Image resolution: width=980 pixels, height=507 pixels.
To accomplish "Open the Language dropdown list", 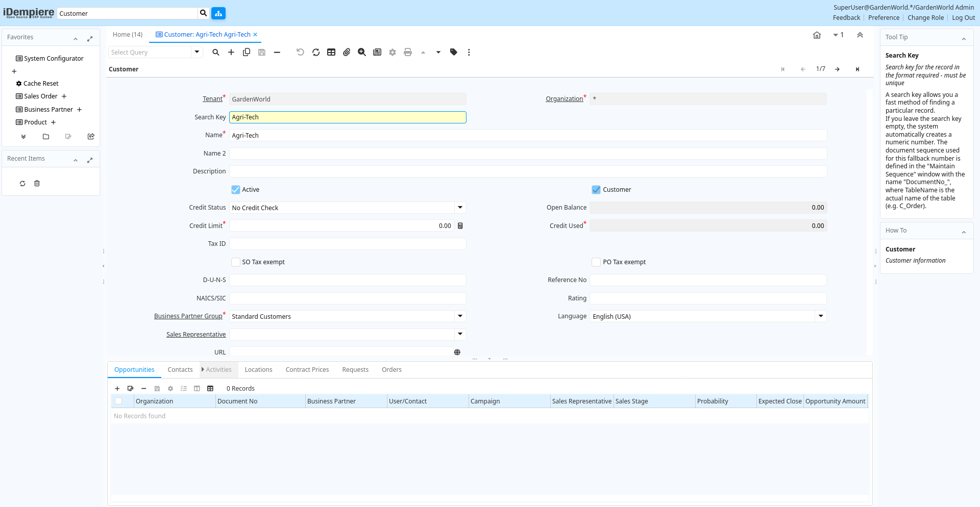I will 820,316.
